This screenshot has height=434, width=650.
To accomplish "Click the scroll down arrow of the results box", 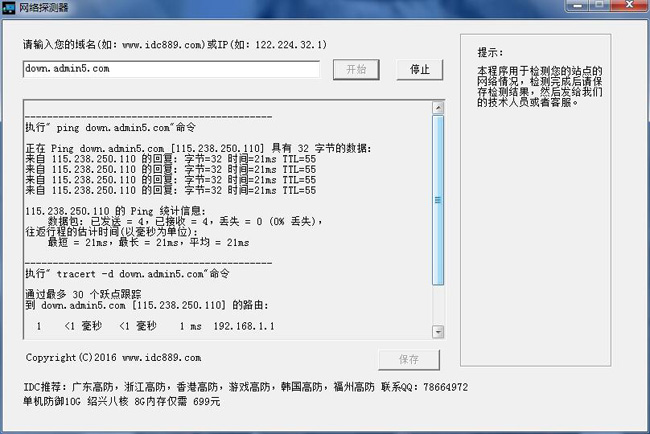I will pyautogui.click(x=438, y=332).
